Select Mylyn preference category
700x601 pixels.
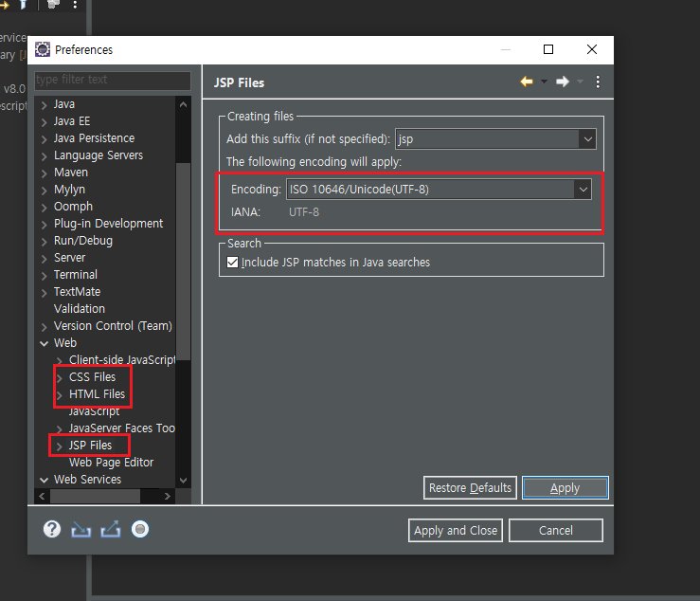pyautogui.click(x=69, y=190)
